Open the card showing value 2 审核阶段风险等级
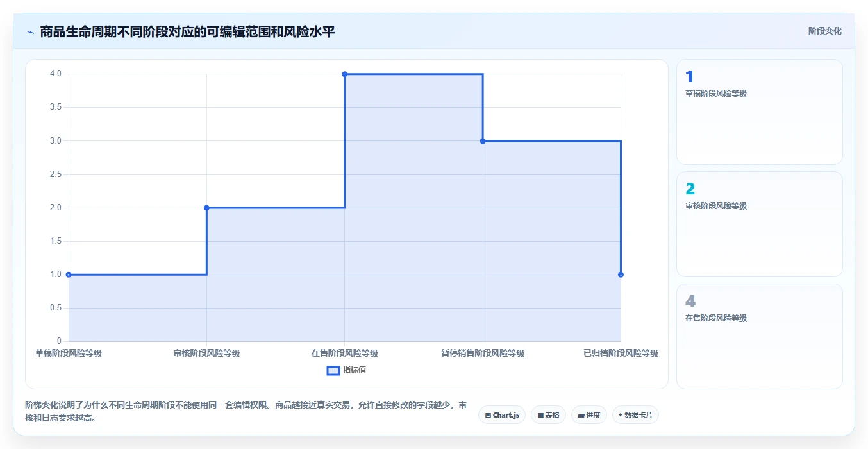Image resolution: width=868 pixels, height=449 pixels. tap(759, 224)
